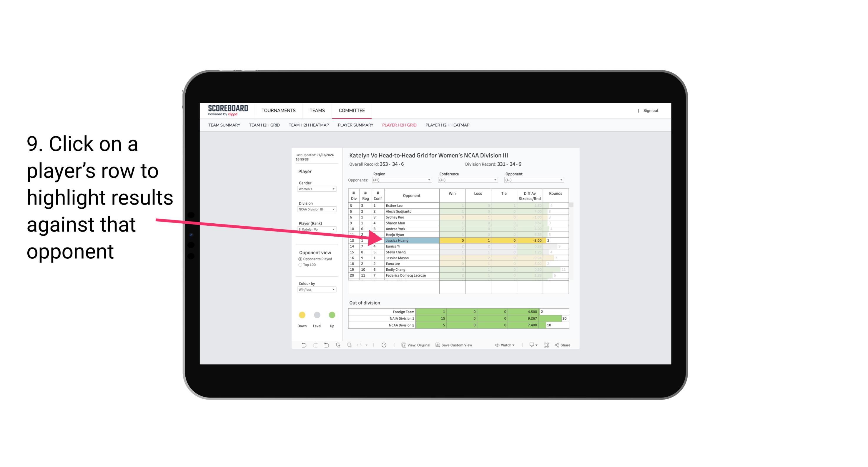Toggle Win/Loss colour by option
Viewport: 868px width, 467px height.
tap(315, 292)
